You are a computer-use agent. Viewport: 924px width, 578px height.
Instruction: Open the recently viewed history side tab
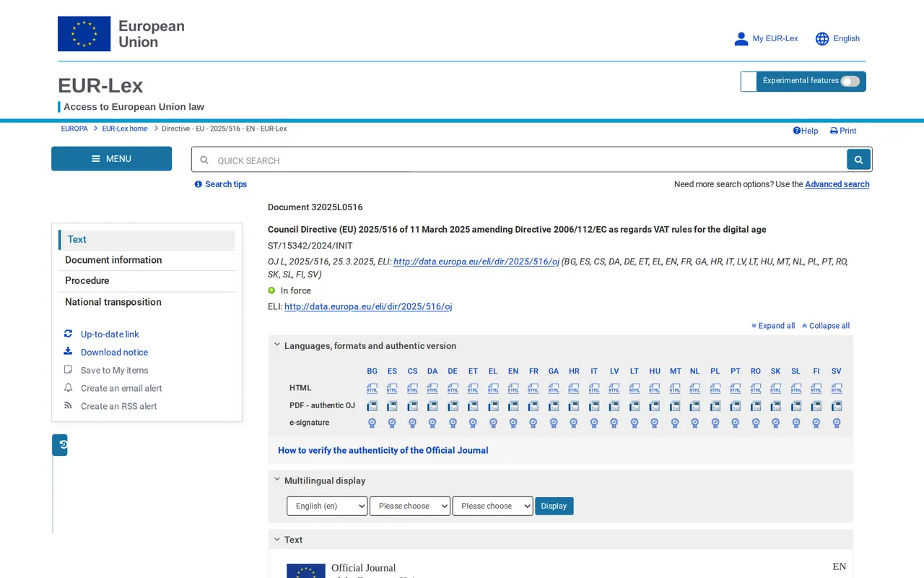coord(60,445)
